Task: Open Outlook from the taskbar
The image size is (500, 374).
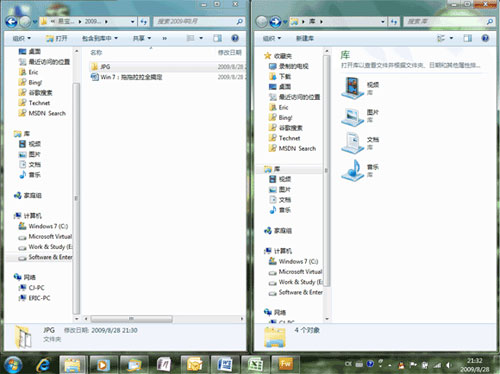Action: [x=194, y=365]
